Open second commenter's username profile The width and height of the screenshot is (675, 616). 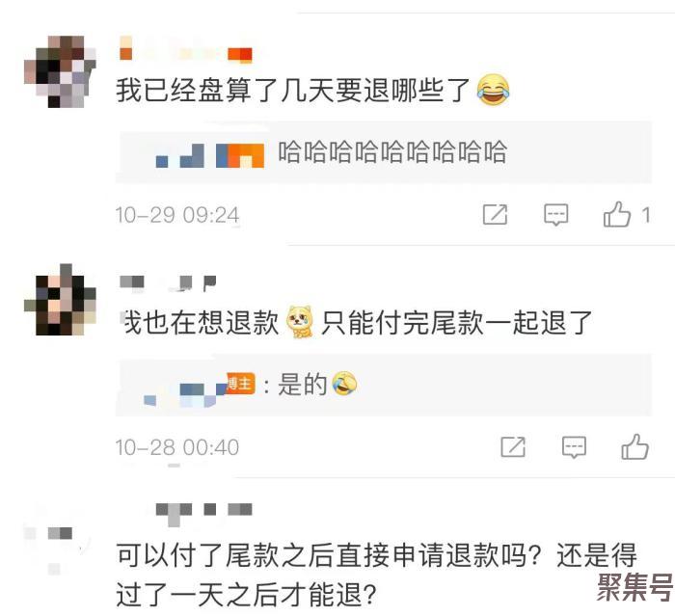pyautogui.click(x=168, y=282)
